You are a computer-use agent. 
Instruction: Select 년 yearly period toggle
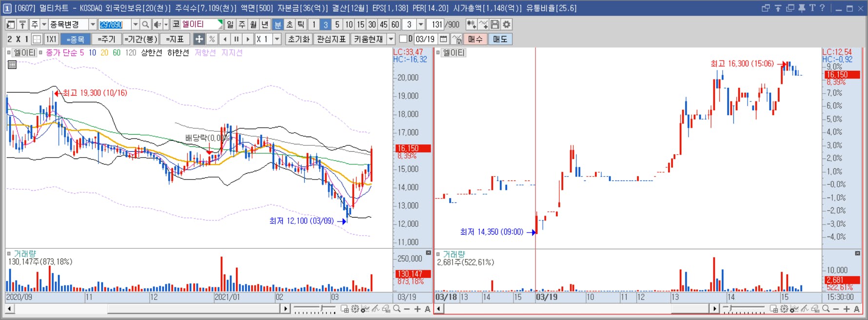[265, 24]
